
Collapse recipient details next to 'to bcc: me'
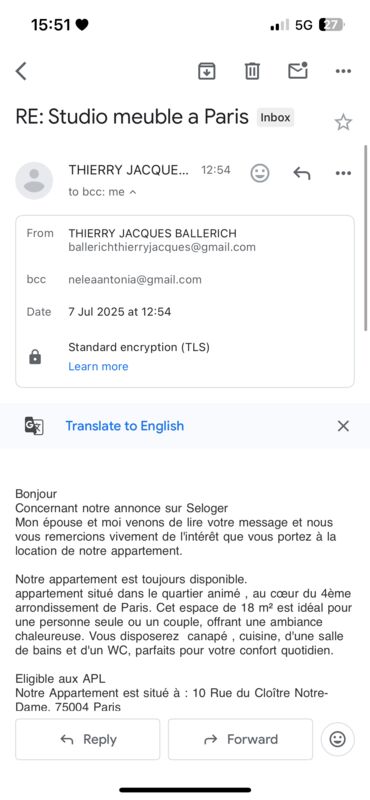tap(133, 192)
